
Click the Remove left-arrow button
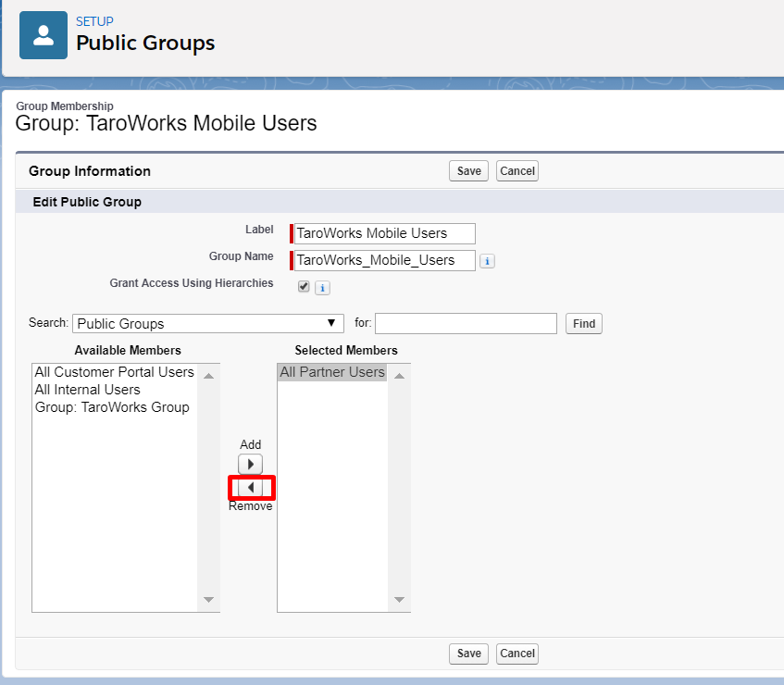point(251,487)
